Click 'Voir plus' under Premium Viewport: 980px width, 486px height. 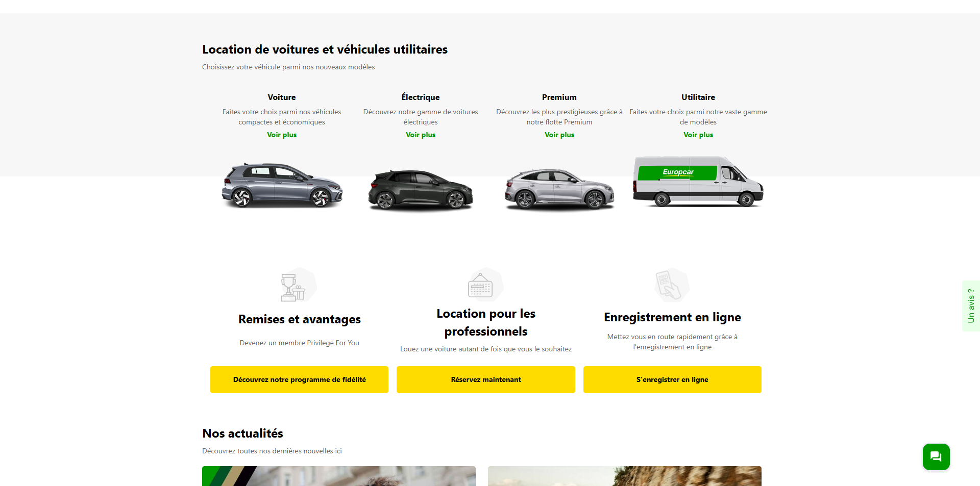(559, 135)
